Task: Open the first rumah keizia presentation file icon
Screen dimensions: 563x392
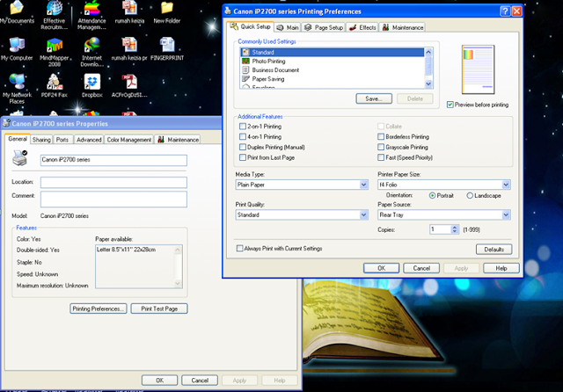Action: 129,12
